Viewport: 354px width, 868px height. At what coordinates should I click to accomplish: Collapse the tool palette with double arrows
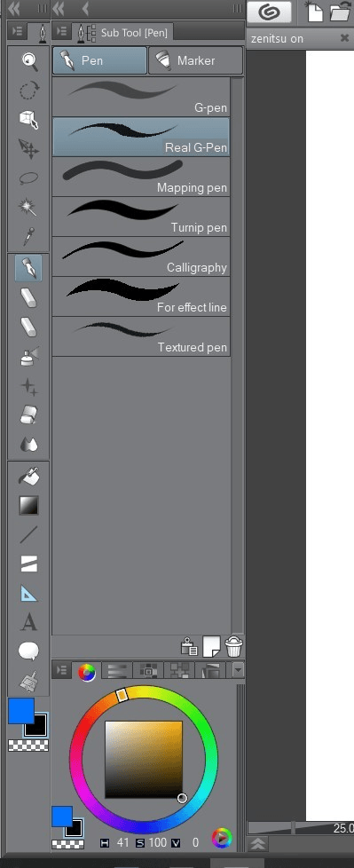[x=14, y=8]
